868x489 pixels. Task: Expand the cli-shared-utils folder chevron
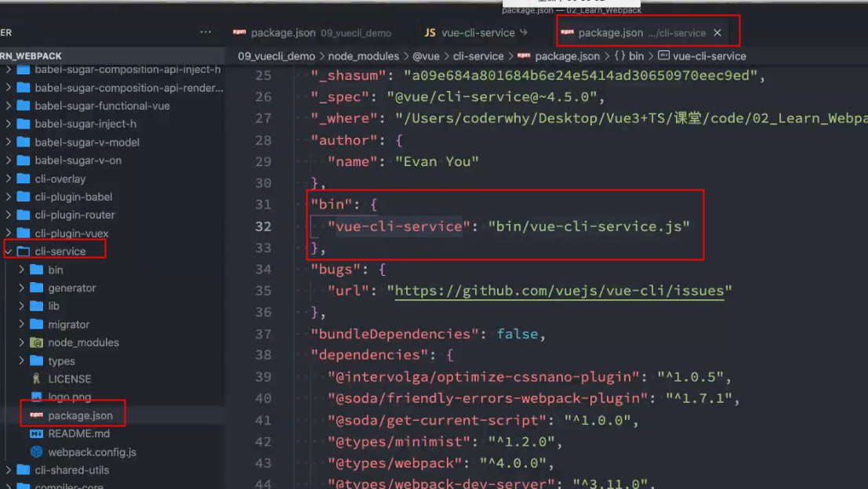click(9, 470)
